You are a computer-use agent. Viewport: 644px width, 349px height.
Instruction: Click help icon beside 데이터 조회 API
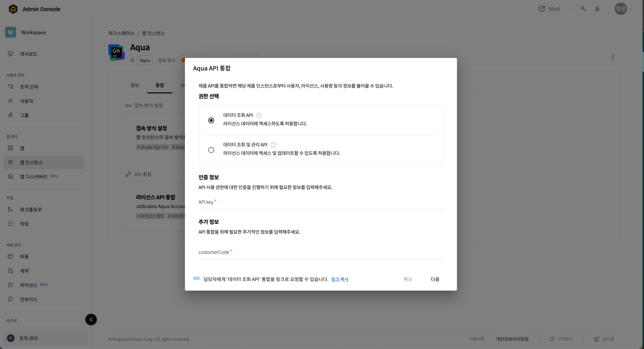[x=259, y=115]
